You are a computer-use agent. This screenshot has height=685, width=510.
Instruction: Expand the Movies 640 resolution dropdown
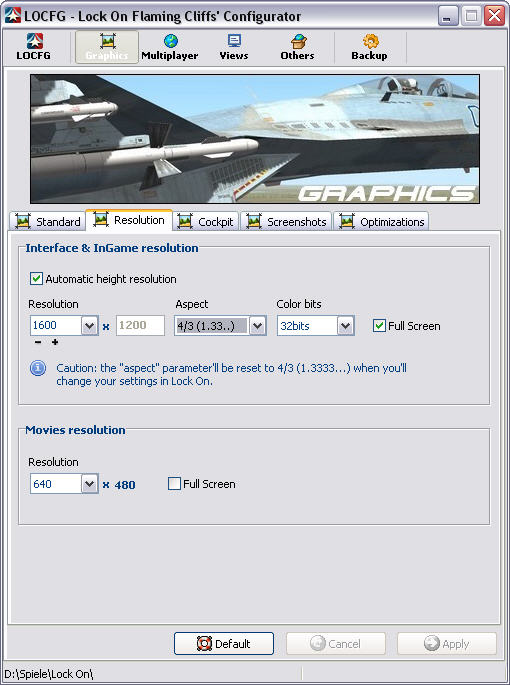click(89, 484)
